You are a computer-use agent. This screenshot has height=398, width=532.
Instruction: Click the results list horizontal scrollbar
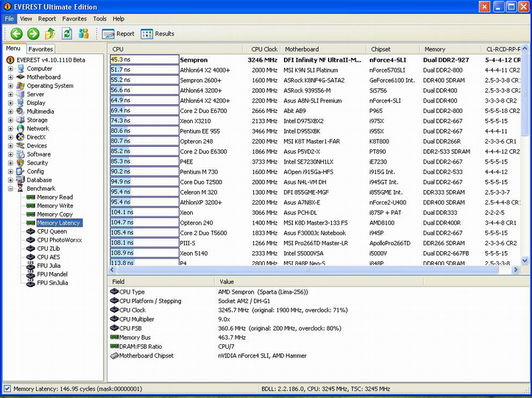pos(308,270)
